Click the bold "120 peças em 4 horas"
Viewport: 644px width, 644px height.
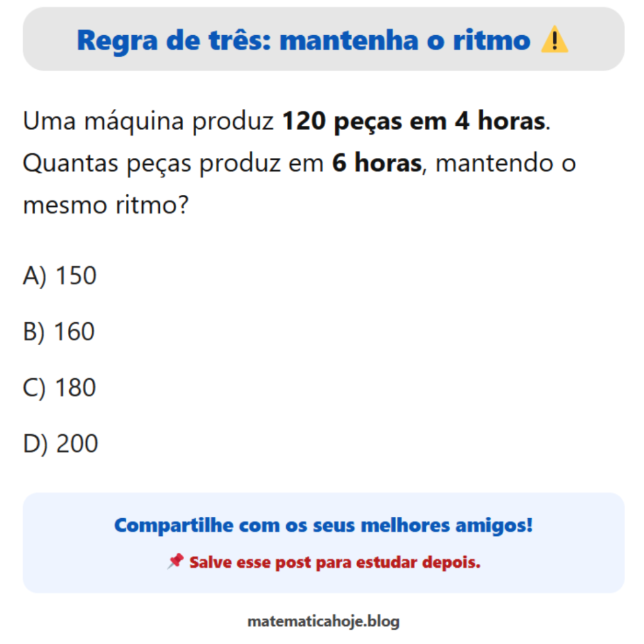click(413, 121)
